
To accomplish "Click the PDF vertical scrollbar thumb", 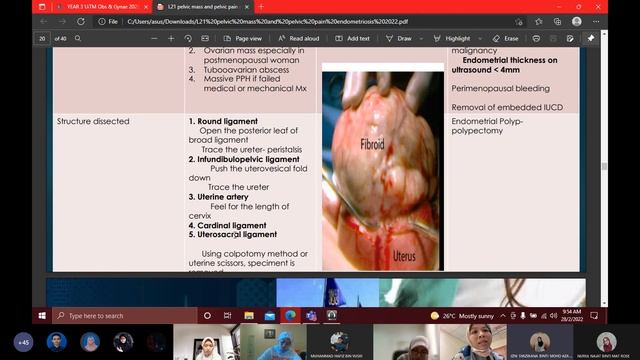I will point(604,166).
